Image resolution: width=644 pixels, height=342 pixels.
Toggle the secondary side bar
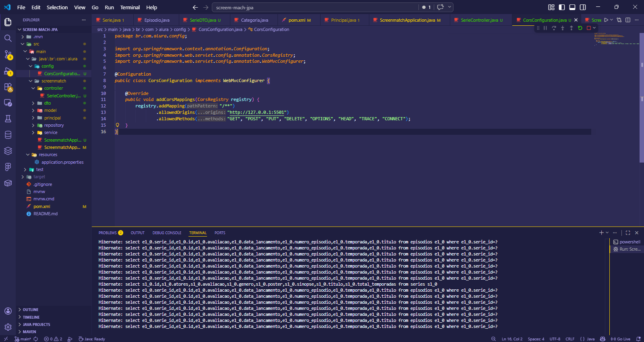(x=583, y=7)
